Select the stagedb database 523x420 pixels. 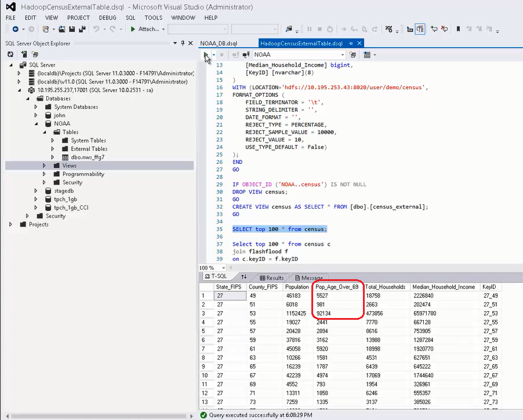coord(64,191)
